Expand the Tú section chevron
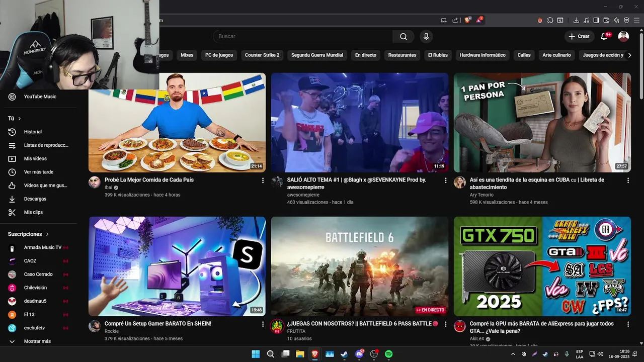Viewport: 644px width, 362px height. pyautogui.click(x=20, y=119)
